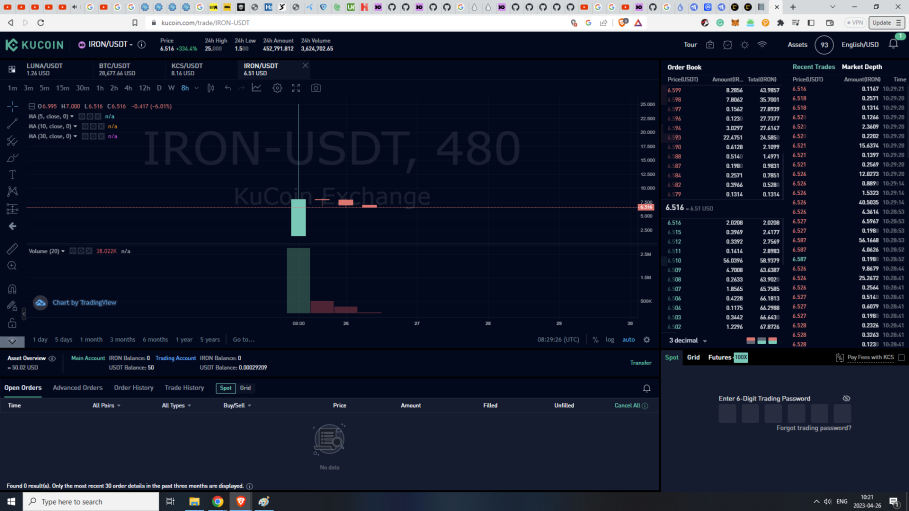Select the brush drawing tool
This screenshot has width=909, height=511.
(x=12, y=158)
